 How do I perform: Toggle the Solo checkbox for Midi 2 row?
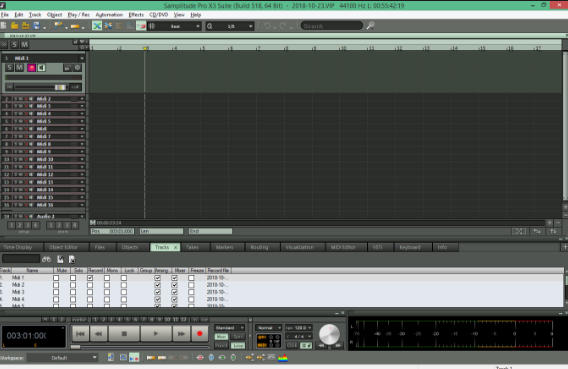(73, 285)
